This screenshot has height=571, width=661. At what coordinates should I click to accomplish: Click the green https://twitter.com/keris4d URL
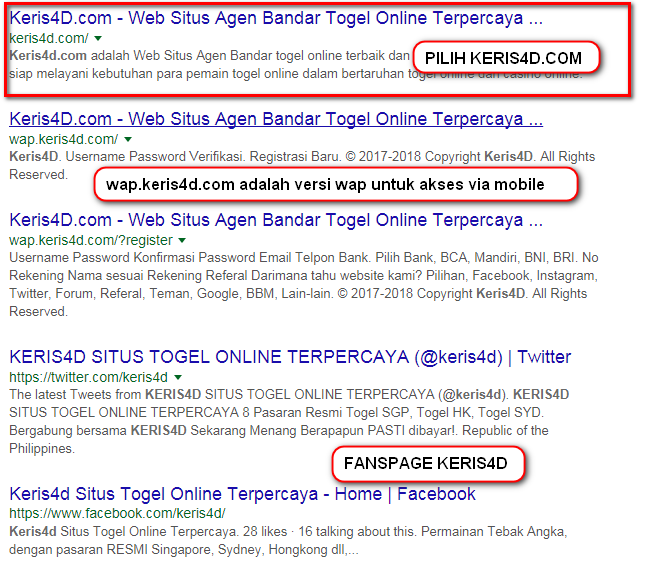(89, 377)
